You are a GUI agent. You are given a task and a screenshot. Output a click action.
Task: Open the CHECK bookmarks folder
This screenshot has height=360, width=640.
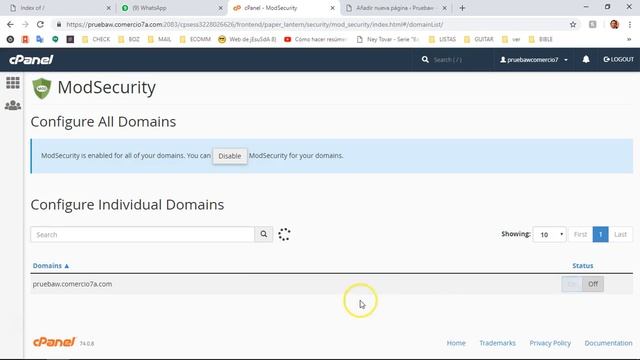click(x=96, y=39)
